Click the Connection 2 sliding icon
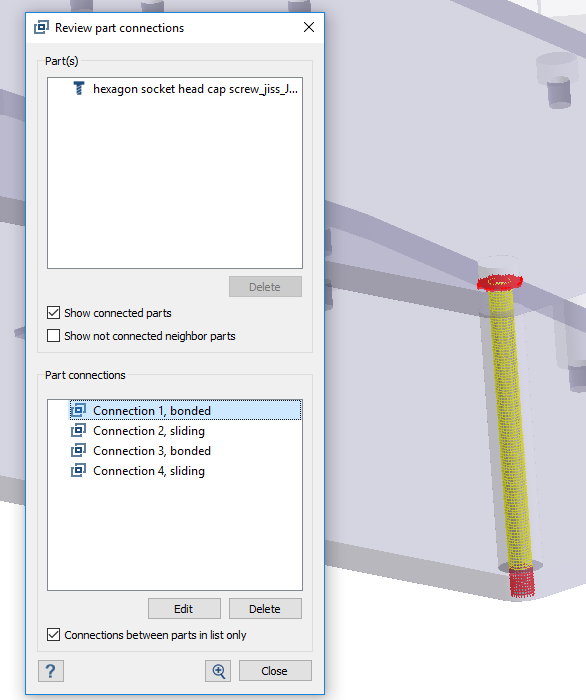This screenshot has height=700, width=586. 79,430
